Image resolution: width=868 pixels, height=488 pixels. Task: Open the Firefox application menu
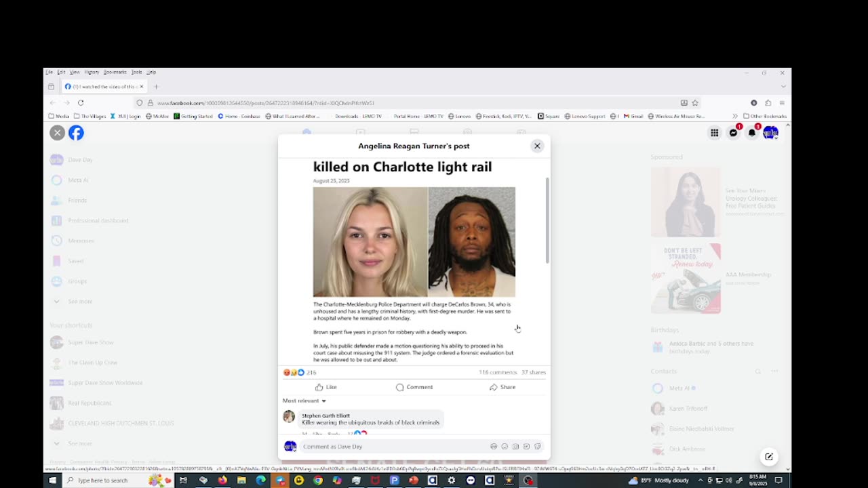click(782, 103)
